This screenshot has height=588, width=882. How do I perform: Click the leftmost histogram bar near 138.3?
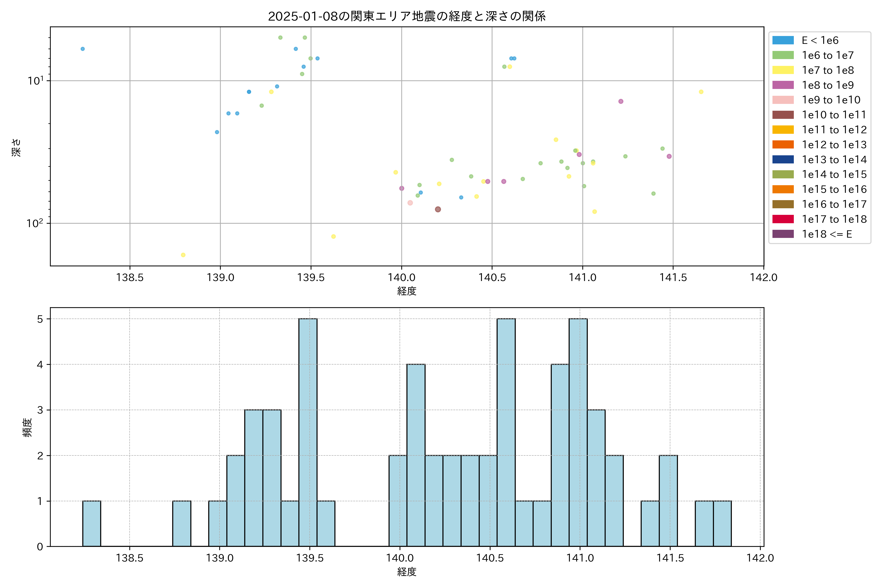click(x=91, y=524)
